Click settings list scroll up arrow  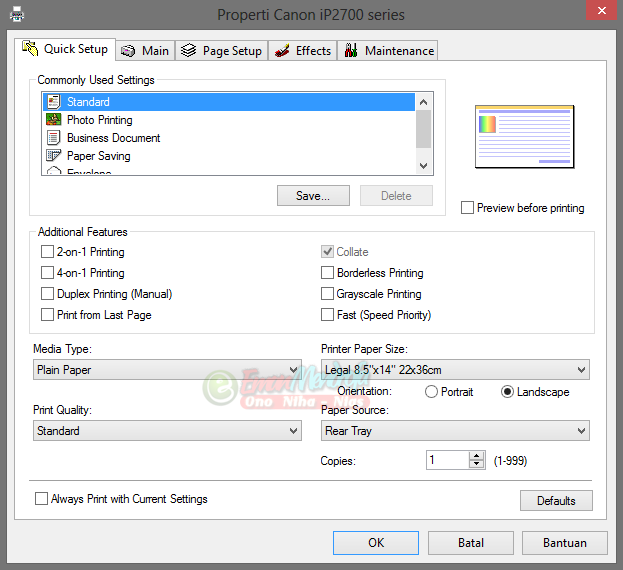(x=424, y=102)
